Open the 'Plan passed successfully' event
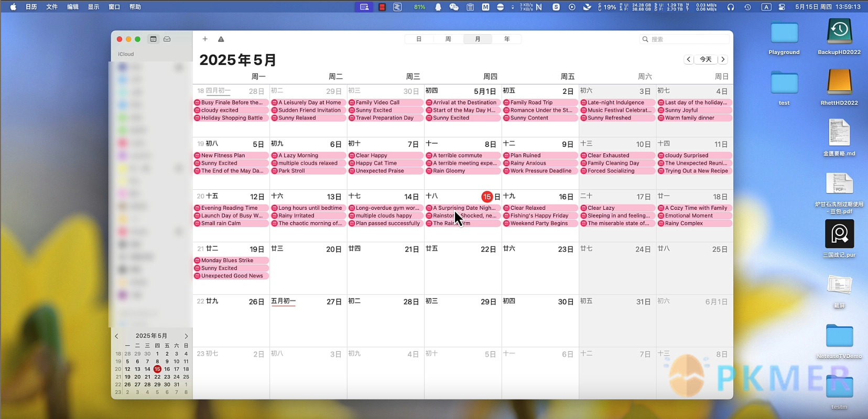Image resolution: width=868 pixels, height=419 pixels. [386, 223]
